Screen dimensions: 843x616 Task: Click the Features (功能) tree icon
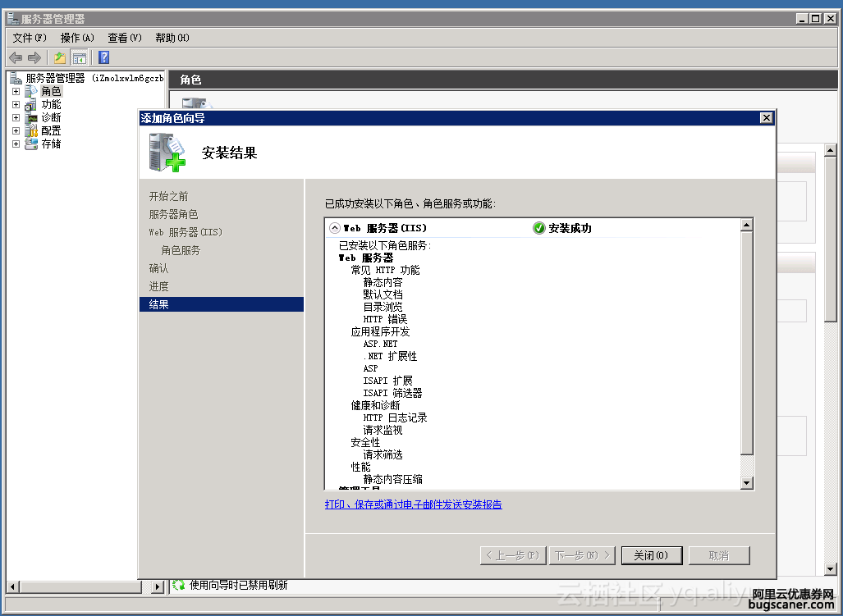coord(30,105)
